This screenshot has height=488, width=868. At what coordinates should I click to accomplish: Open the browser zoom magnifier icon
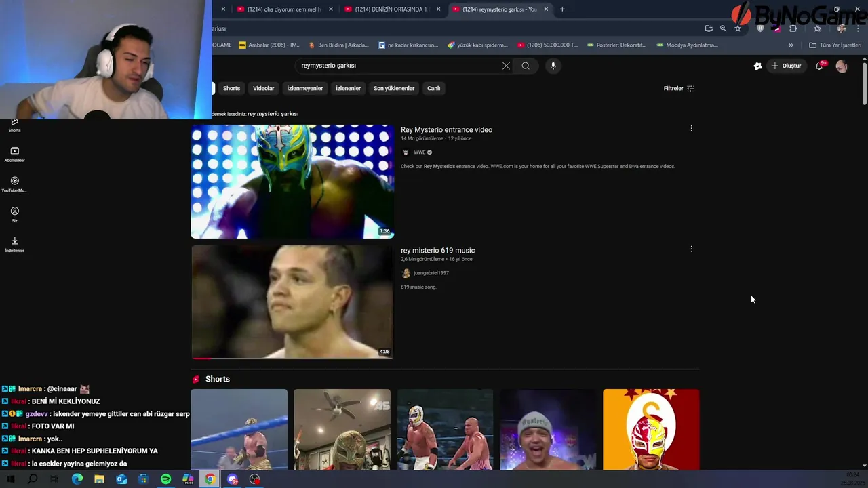(723, 28)
